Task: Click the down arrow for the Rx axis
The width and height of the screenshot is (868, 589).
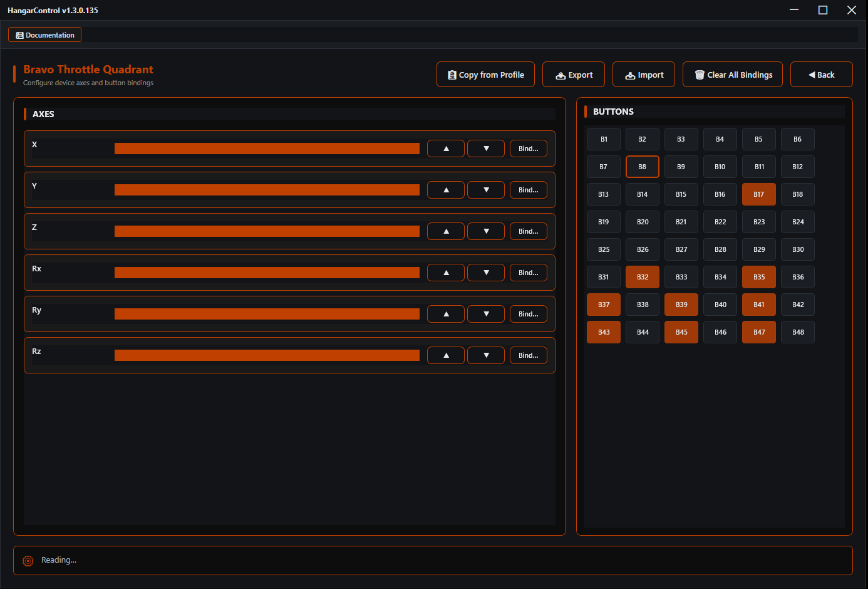Action: point(485,272)
